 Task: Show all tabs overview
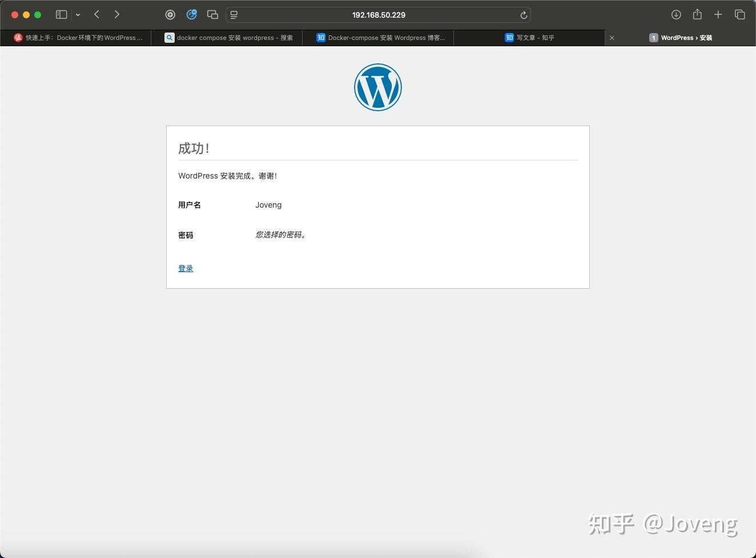tap(739, 14)
